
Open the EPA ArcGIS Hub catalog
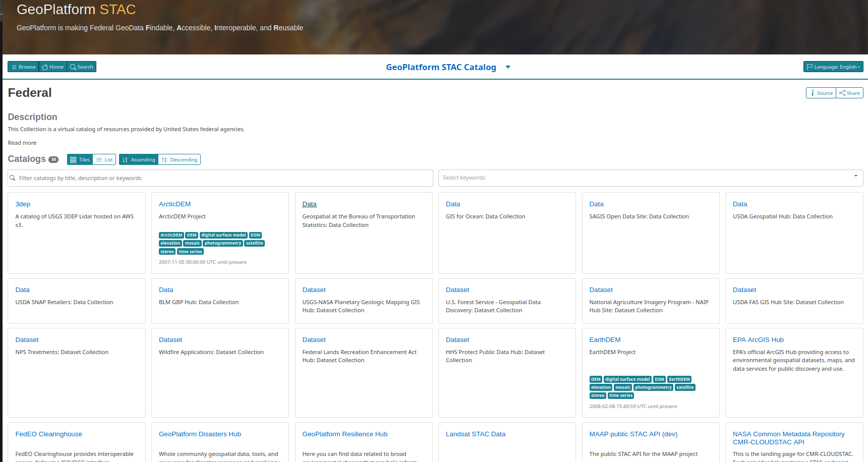[758, 340]
